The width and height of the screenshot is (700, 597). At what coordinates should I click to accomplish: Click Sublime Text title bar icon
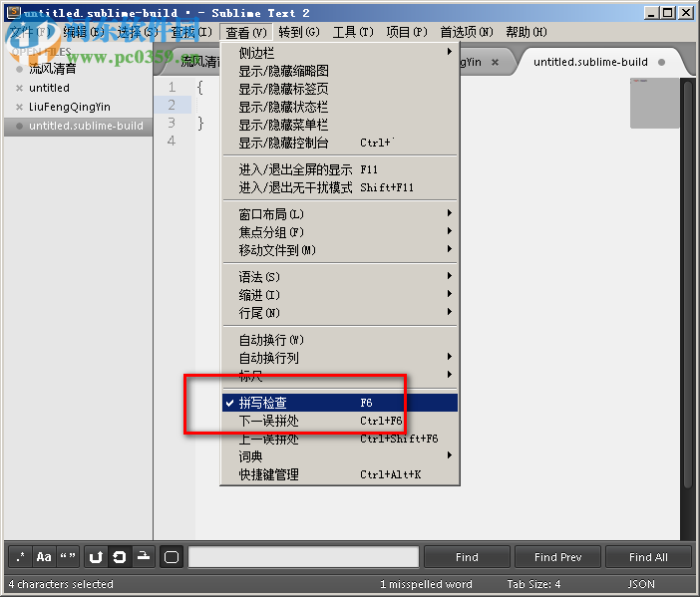pyautogui.click(x=14, y=12)
